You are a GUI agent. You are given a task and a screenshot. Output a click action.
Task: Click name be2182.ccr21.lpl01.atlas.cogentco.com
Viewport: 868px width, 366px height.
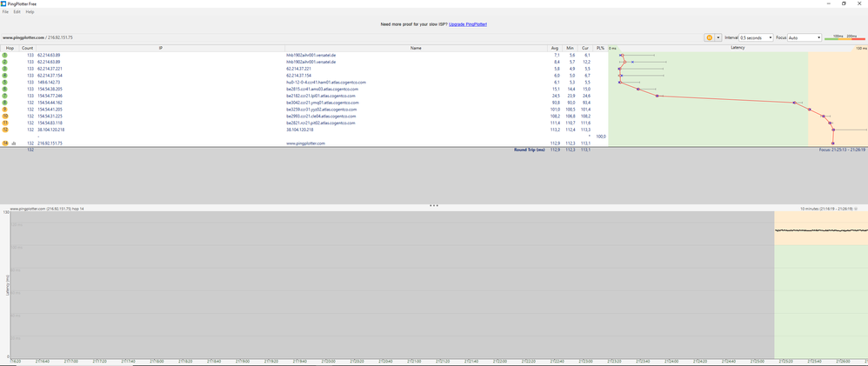coord(322,96)
